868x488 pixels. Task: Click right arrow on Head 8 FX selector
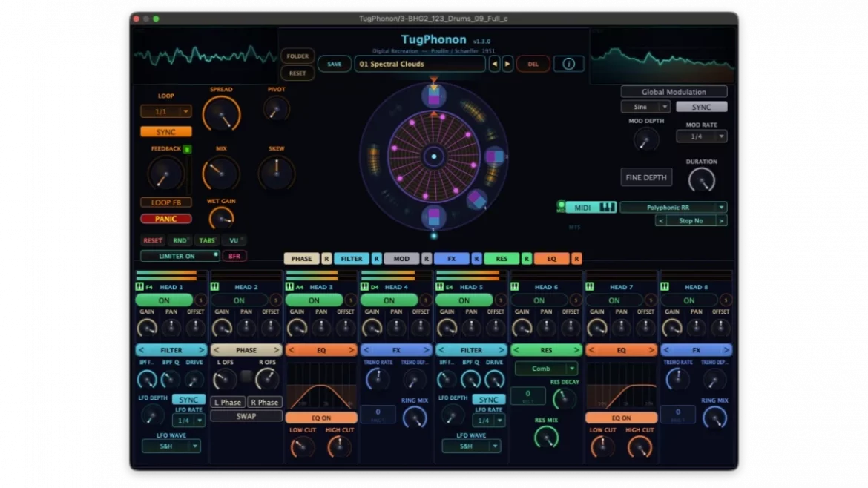tap(726, 349)
